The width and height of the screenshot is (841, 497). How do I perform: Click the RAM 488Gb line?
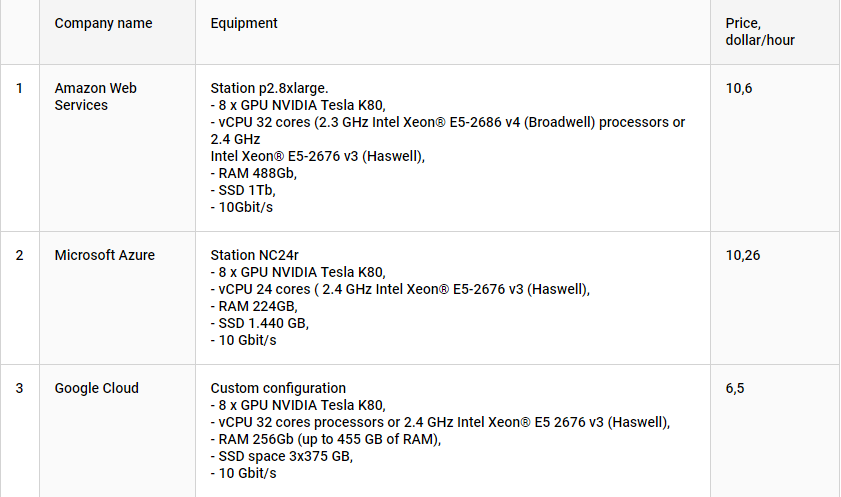(x=254, y=173)
